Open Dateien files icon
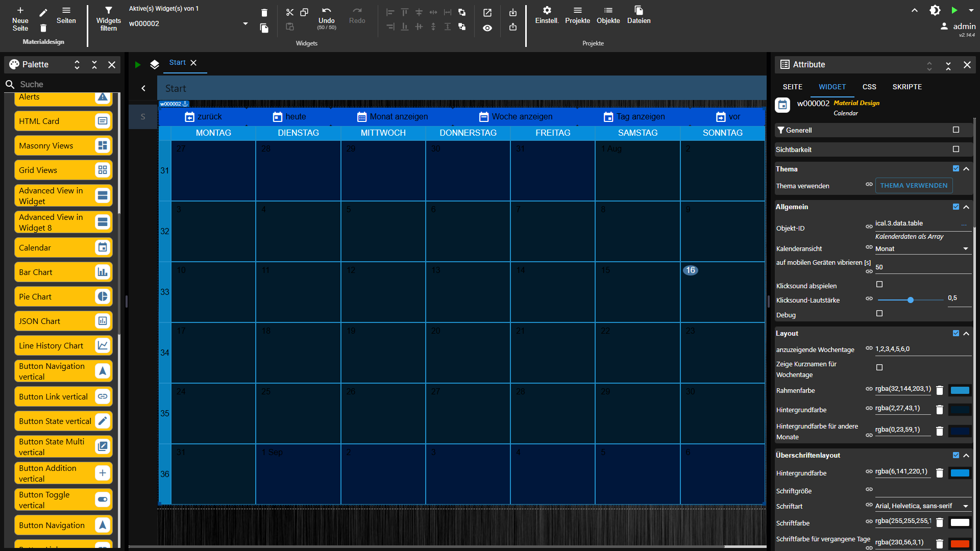Screen dimensions: 980x551 point(639,10)
